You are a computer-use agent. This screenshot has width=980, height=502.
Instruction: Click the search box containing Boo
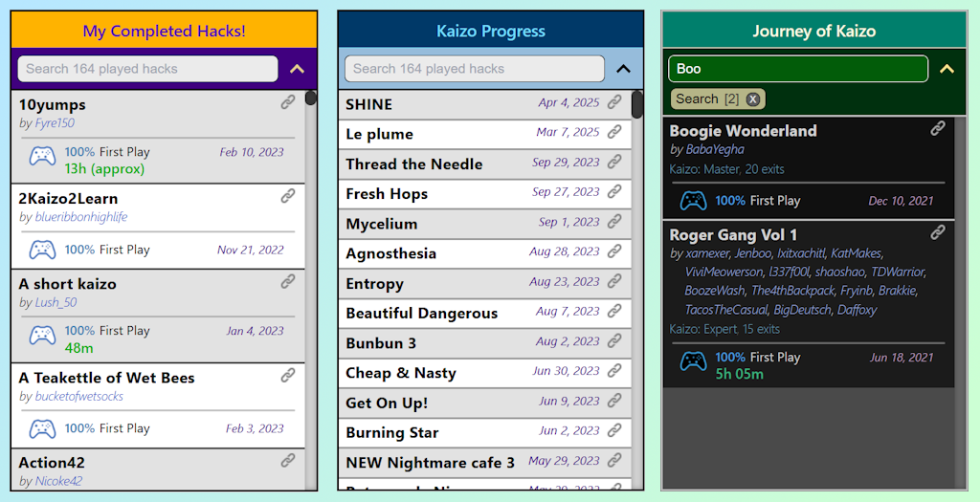point(797,69)
